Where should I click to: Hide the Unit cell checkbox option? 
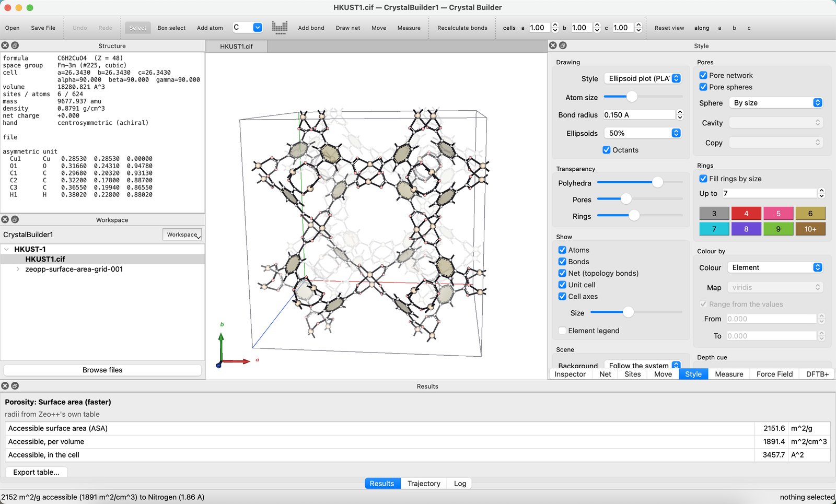pos(562,285)
